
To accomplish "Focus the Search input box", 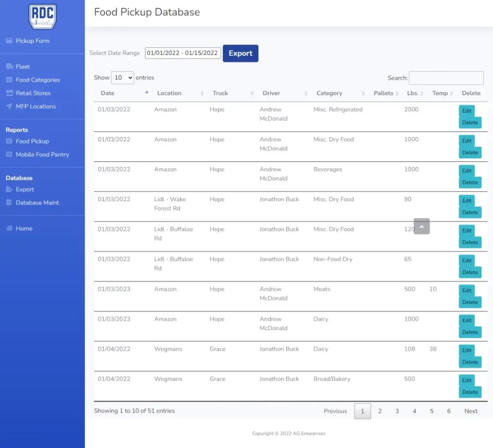I will click(x=446, y=78).
